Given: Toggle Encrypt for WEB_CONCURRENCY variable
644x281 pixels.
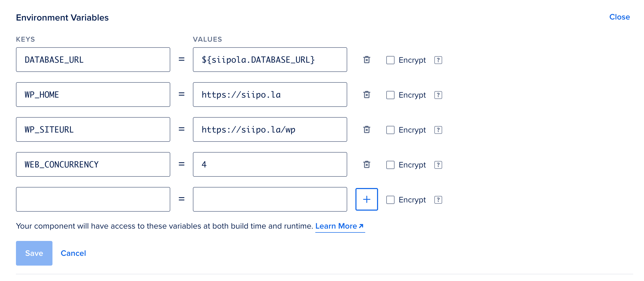Looking at the screenshot, I should point(390,165).
